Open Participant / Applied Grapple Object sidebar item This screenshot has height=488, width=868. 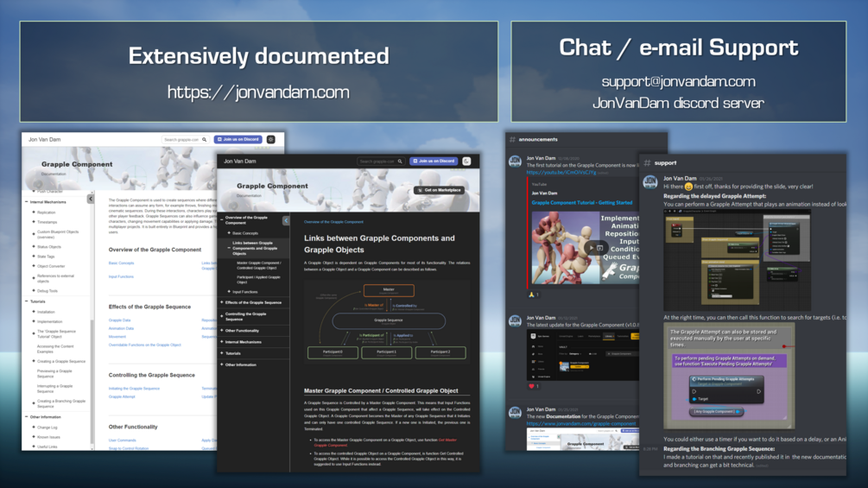(258, 279)
